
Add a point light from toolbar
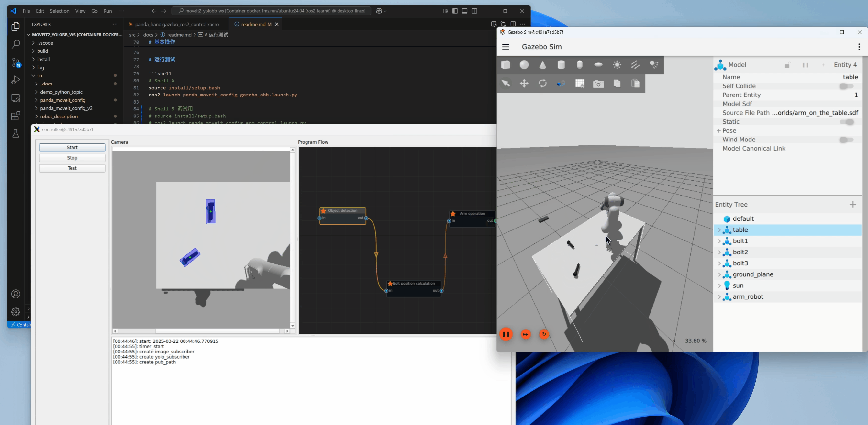(617, 65)
